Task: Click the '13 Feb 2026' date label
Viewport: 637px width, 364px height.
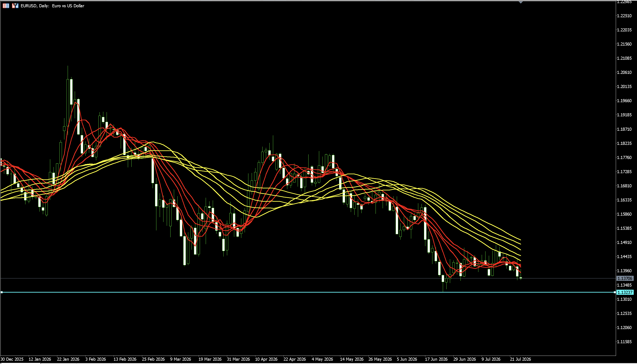Action: (x=125, y=359)
